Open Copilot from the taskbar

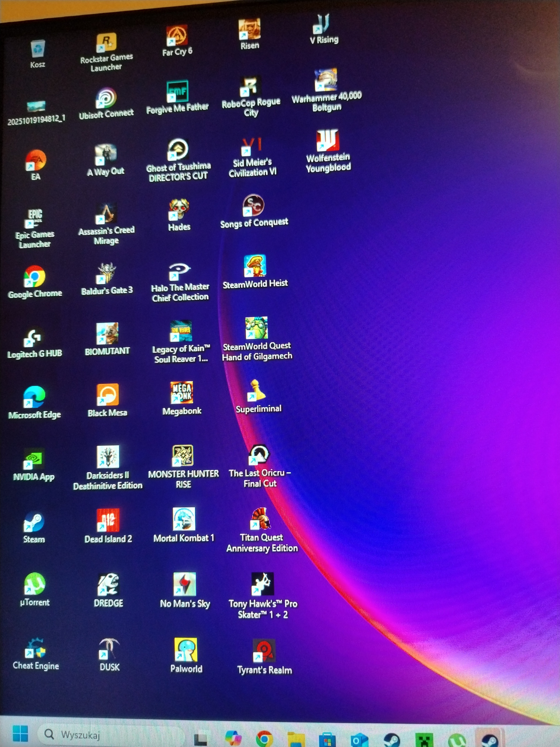click(233, 738)
